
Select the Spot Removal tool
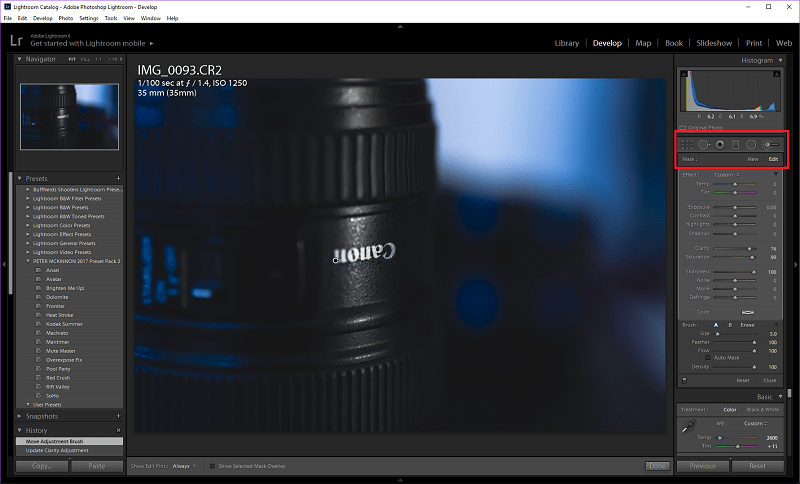pos(704,145)
